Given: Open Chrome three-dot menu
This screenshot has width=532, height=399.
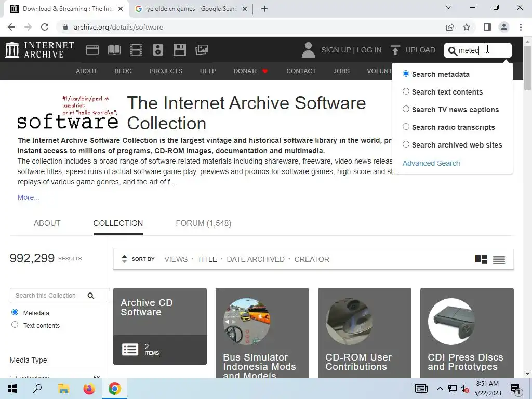Looking at the screenshot, I should point(521,27).
